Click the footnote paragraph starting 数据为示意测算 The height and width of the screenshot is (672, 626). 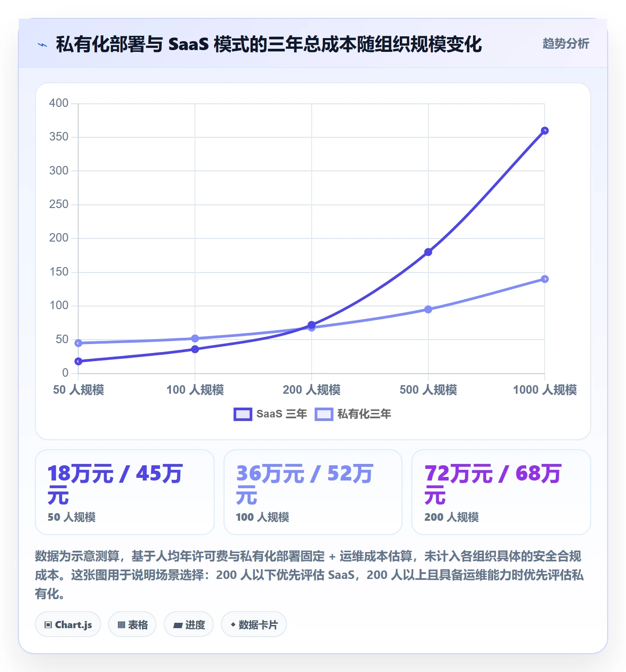(x=309, y=575)
